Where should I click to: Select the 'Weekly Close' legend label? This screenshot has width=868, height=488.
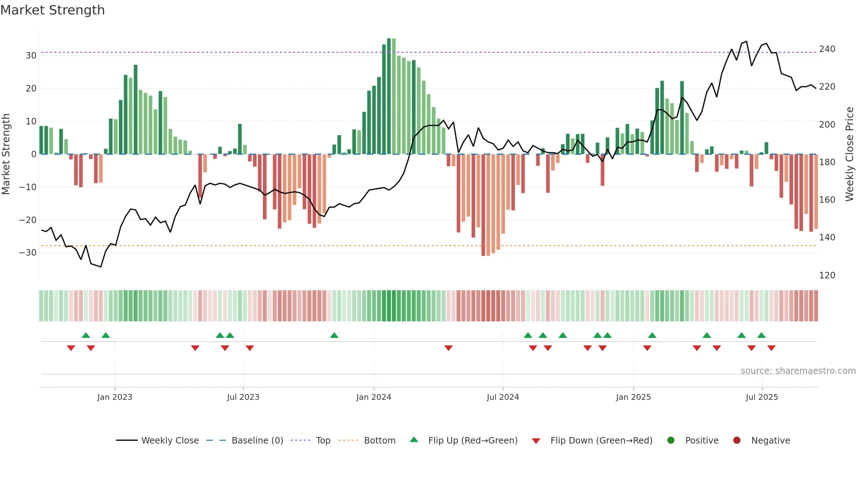coord(170,441)
